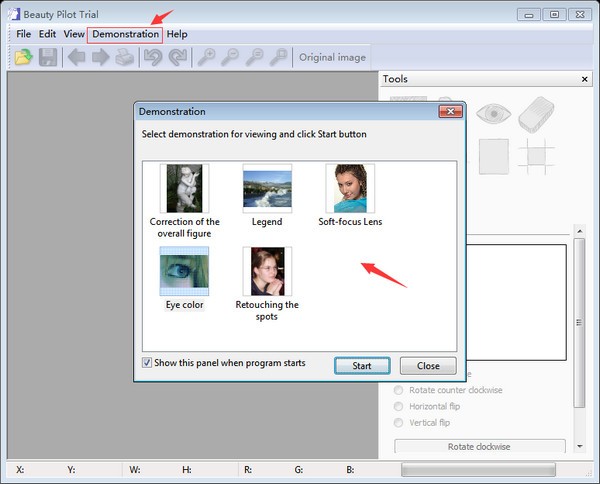Select the eye tool in Tools panel
The height and width of the screenshot is (484, 600).
[491, 114]
